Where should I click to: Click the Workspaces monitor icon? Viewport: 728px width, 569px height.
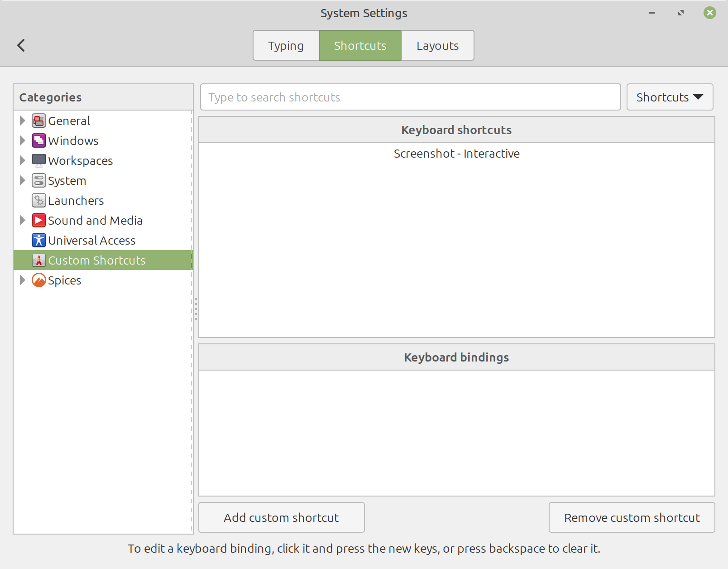click(39, 161)
